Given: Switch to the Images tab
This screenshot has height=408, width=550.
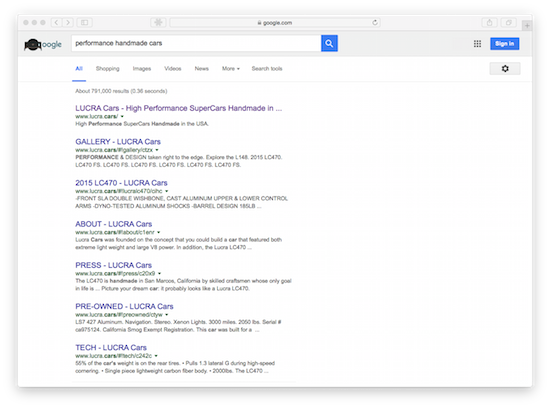Looking at the screenshot, I should [142, 68].
